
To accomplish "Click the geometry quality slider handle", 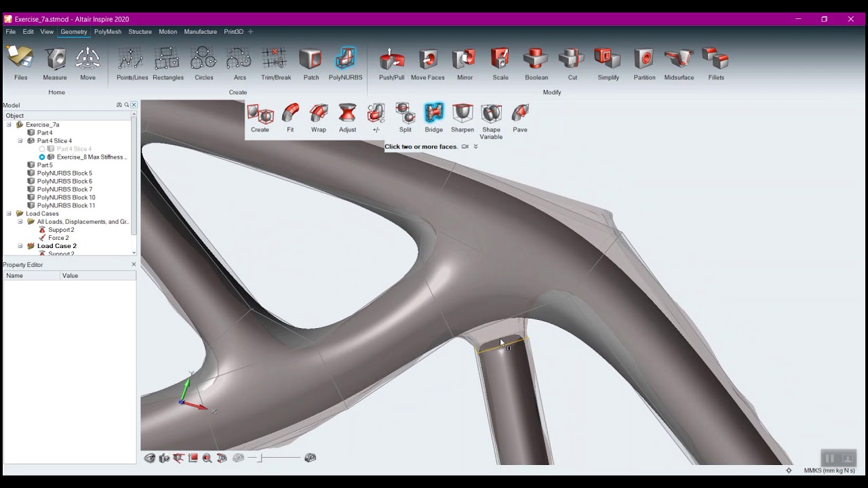I will (x=258, y=458).
